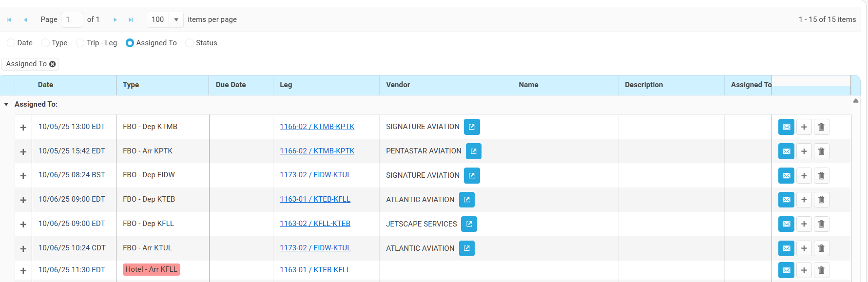Delete the FBO - Arr KPTK row

tap(821, 151)
